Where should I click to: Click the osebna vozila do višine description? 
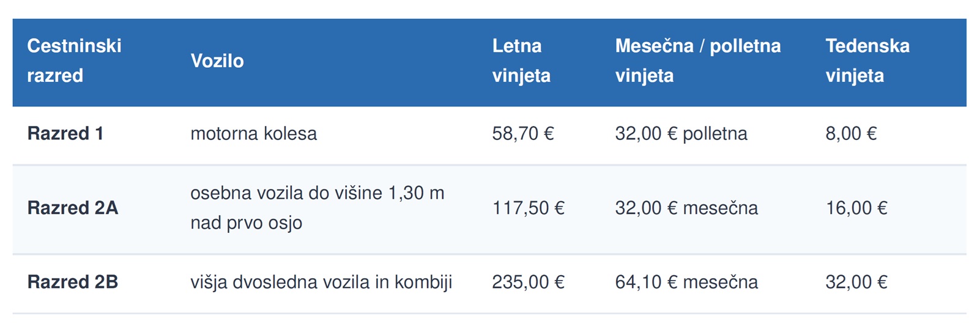click(317, 208)
